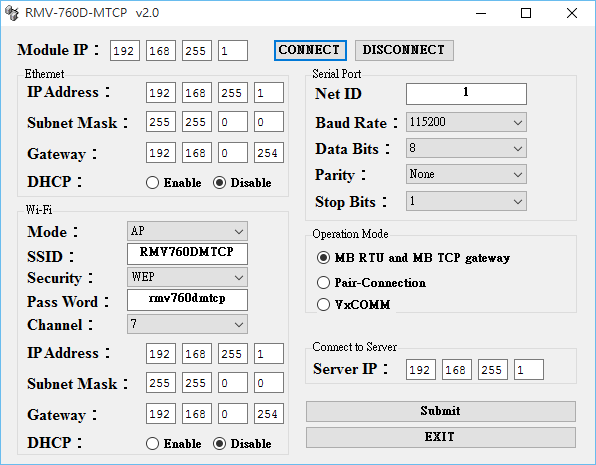
Task: Click the Net ID input field
Action: click(466, 94)
